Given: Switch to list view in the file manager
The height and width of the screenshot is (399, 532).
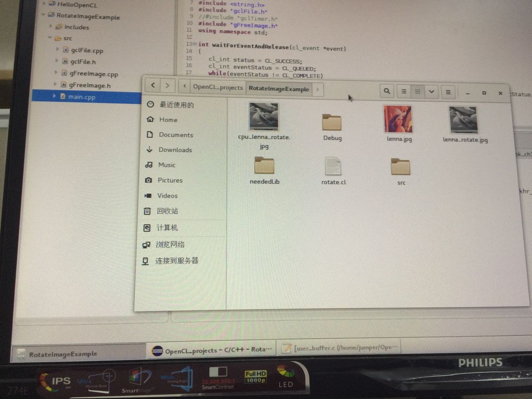Looking at the screenshot, I should [403, 91].
